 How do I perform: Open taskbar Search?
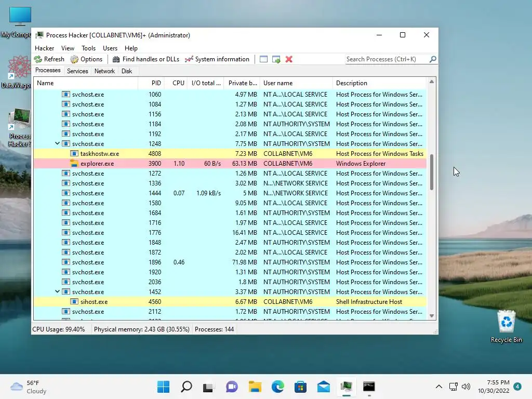pos(187,387)
